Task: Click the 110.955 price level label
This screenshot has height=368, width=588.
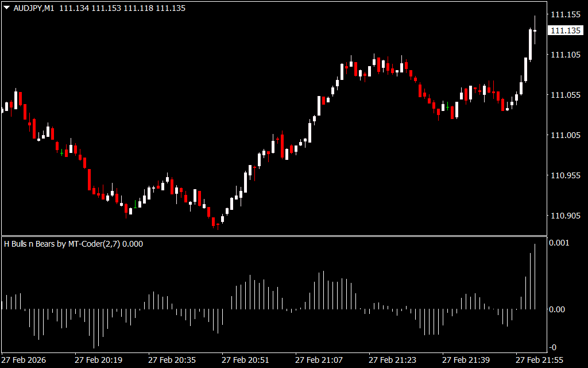Action: point(565,175)
